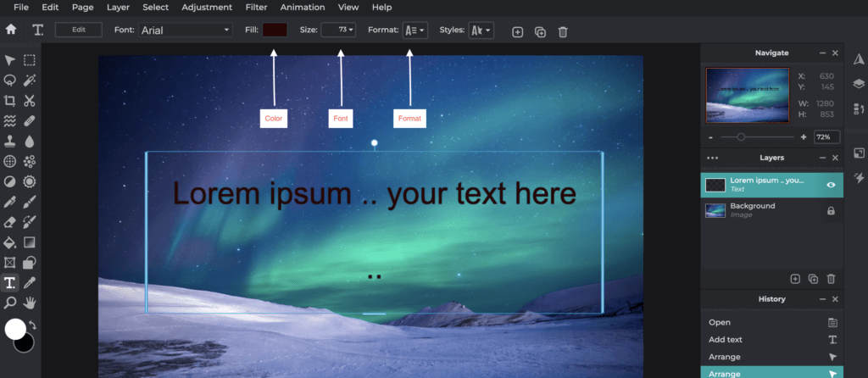Open the Adjustment menu

pyautogui.click(x=207, y=7)
